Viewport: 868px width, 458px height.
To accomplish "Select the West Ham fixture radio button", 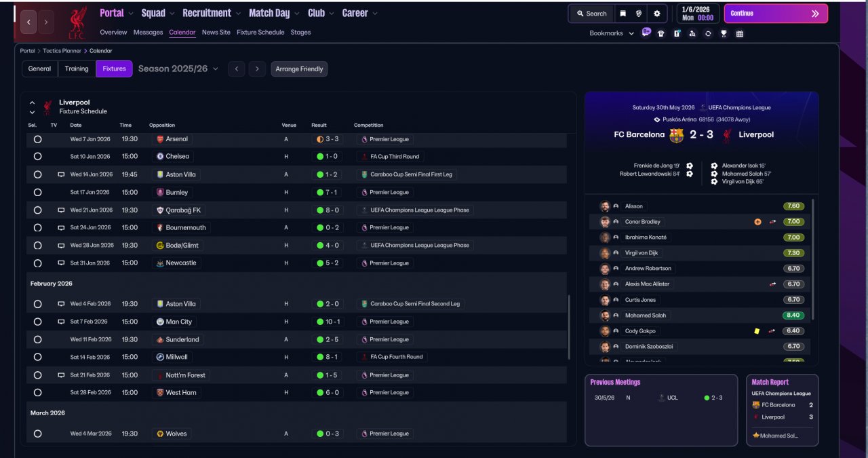I will pos(37,393).
